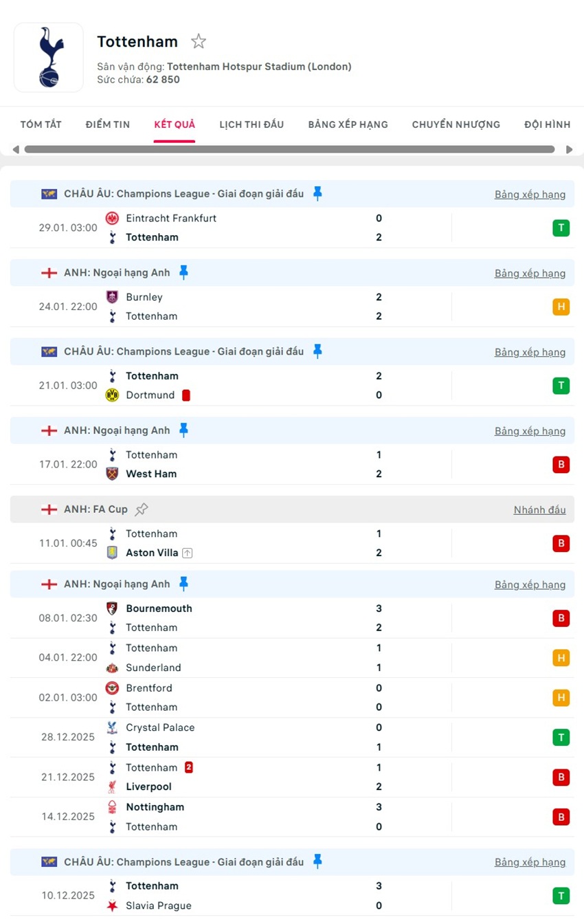584x924 pixels.
Task: Click the Eintracht Frankfurt team crest
Action: [x=112, y=218]
